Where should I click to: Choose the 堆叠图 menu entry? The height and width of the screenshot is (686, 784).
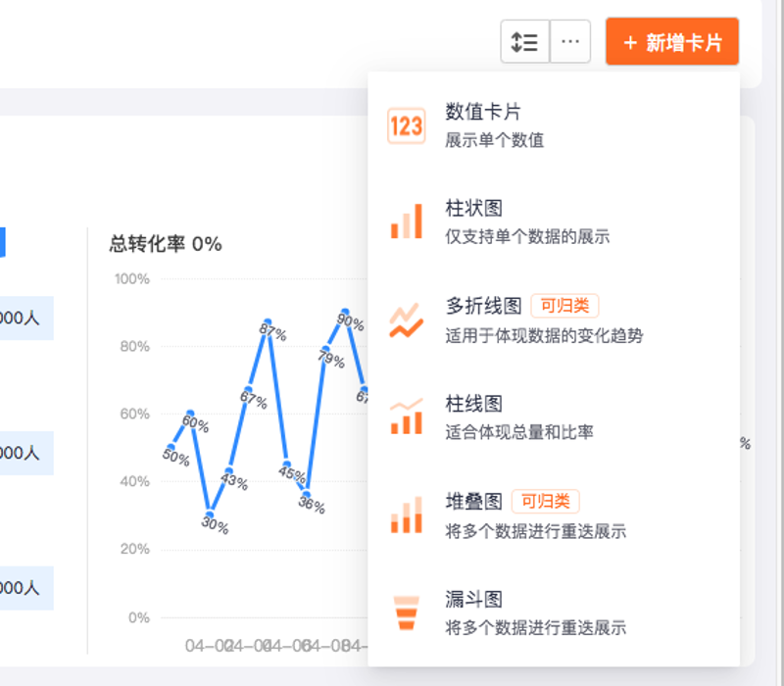pyautogui.click(x=554, y=515)
